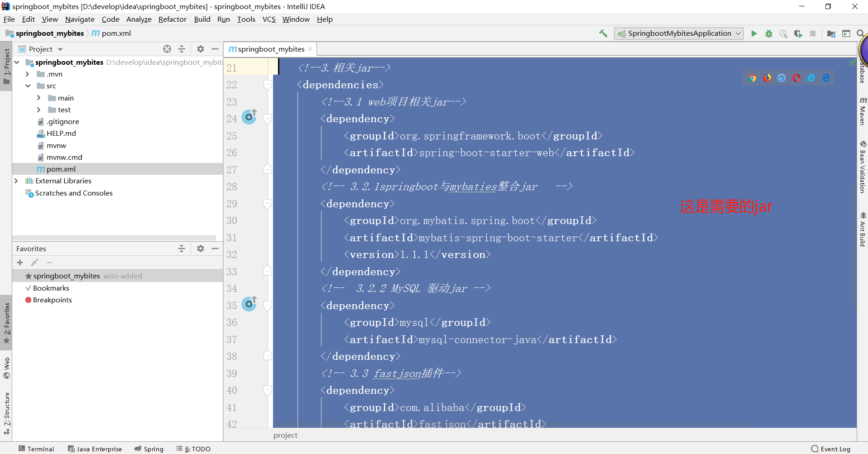Image resolution: width=868 pixels, height=454 pixels.
Task: Expand External Libraries node
Action: pos(17,181)
